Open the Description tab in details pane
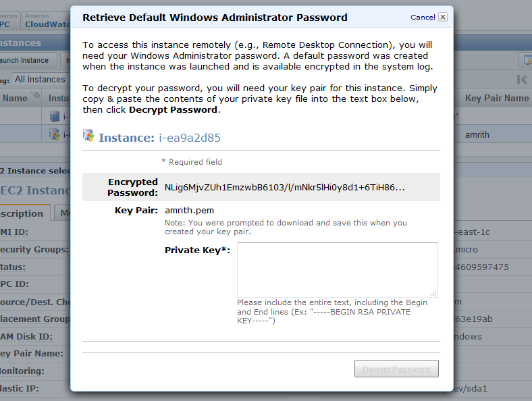 click(24, 213)
